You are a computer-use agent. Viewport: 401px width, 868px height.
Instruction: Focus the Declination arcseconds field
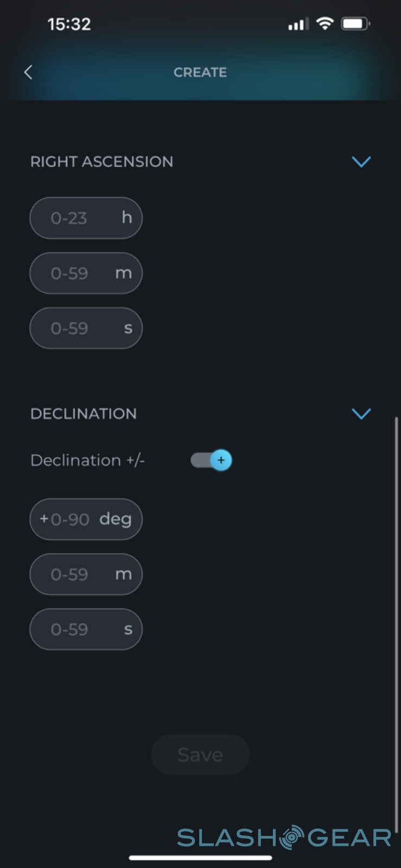[86, 629]
